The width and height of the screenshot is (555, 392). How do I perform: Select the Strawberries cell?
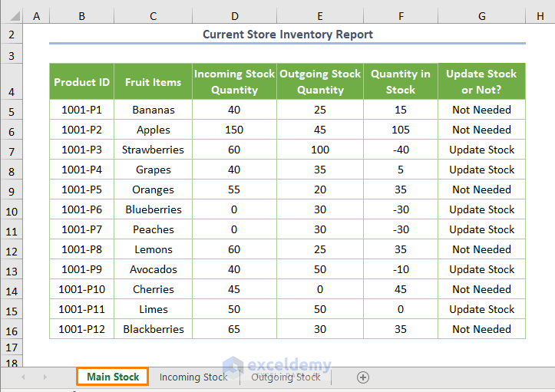[154, 150]
